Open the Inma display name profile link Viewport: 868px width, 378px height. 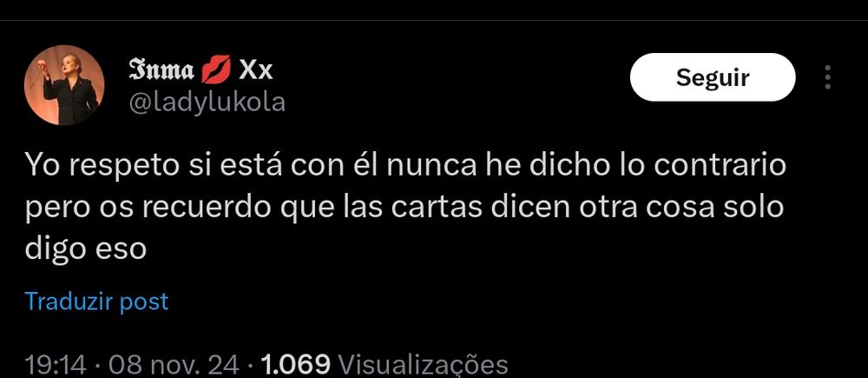coord(161,71)
